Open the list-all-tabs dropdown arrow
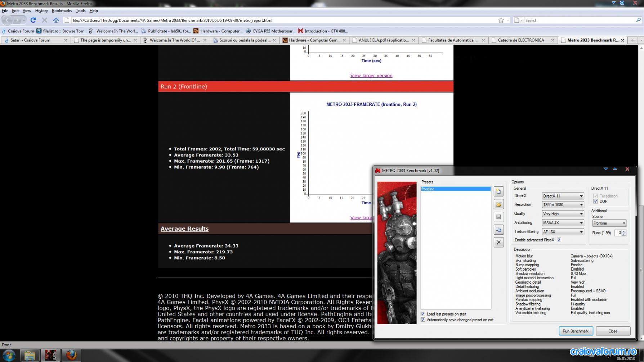This screenshot has height=362, width=644. pyautogui.click(x=641, y=40)
